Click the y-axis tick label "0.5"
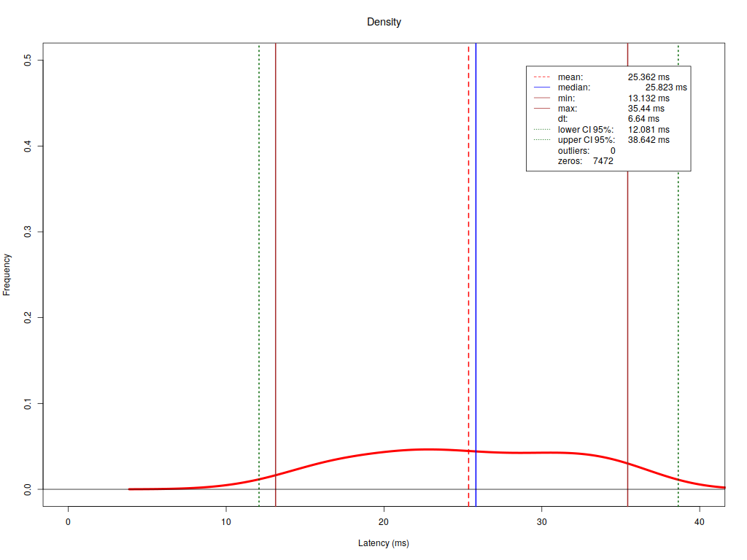Screen dimensions: 747x560 (x=28, y=60)
